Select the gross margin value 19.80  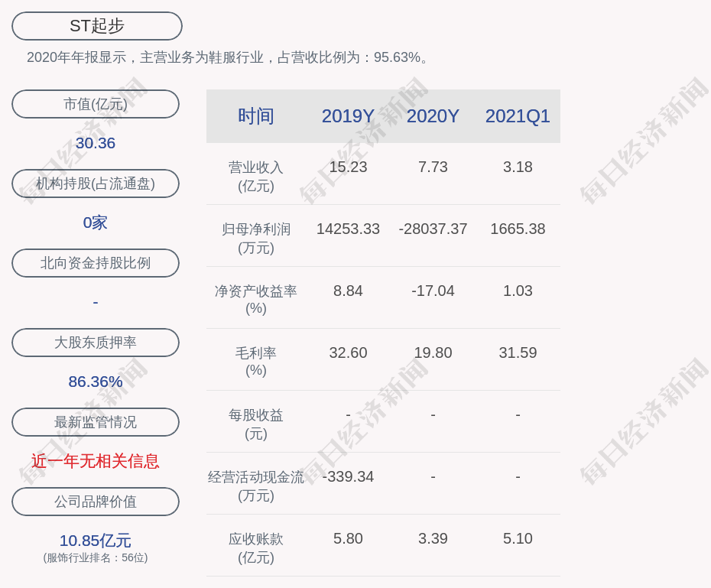pyautogui.click(x=433, y=352)
